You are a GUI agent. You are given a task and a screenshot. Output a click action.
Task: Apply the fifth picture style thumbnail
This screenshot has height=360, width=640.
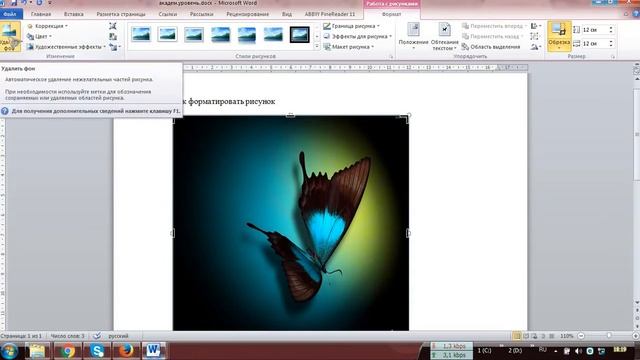247,34
